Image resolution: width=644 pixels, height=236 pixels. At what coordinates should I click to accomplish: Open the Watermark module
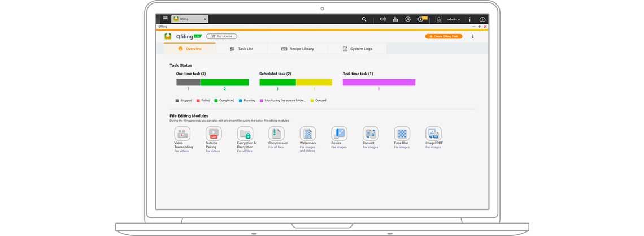tap(308, 134)
